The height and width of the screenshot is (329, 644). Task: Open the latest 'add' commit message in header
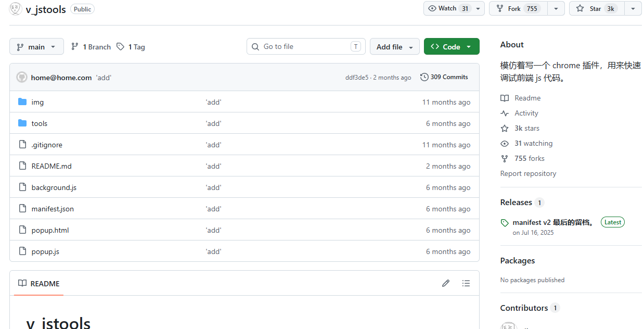point(104,78)
